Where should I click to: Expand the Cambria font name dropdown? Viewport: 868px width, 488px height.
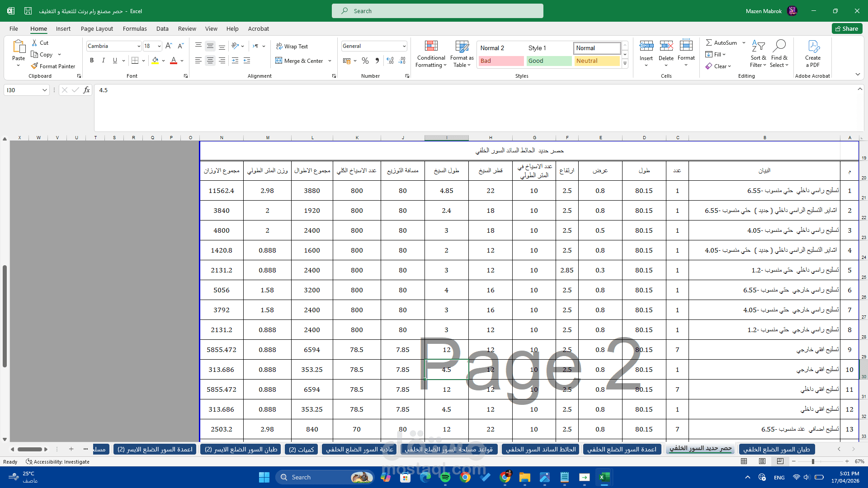point(139,46)
